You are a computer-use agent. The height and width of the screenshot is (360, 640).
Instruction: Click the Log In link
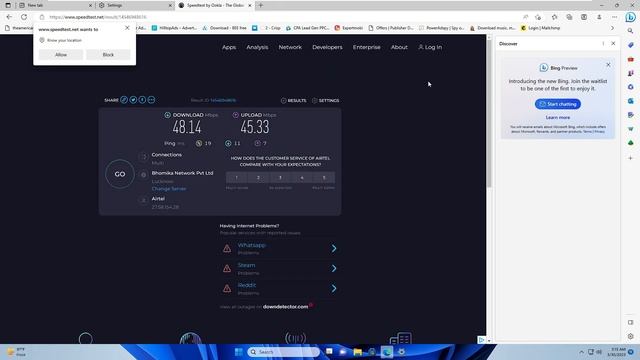430,47
